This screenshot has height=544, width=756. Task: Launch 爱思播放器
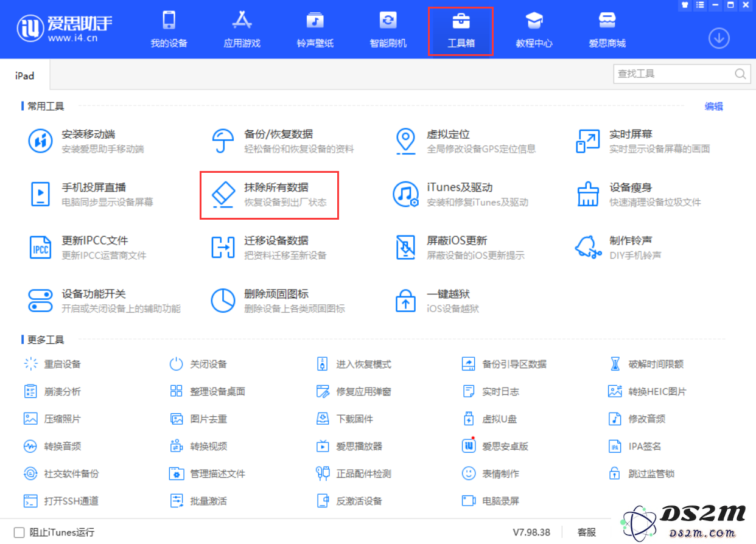[349, 446]
